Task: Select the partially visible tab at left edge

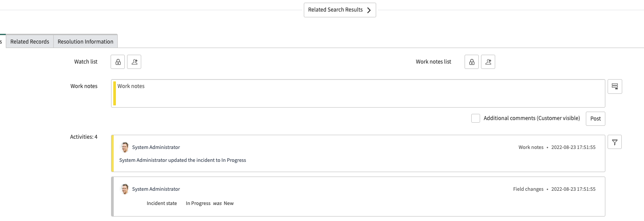Action: [x=2, y=41]
